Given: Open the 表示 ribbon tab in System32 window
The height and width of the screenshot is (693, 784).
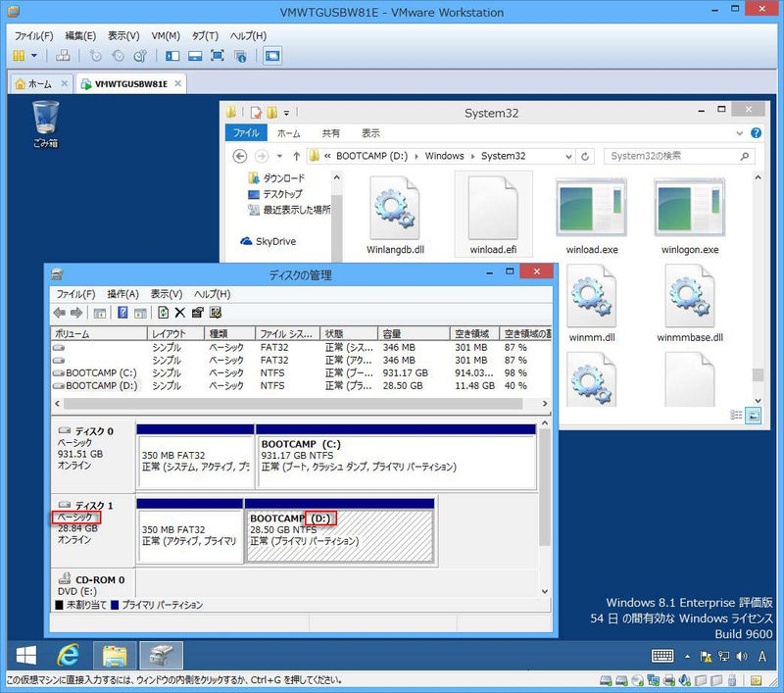Looking at the screenshot, I should (370, 133).
